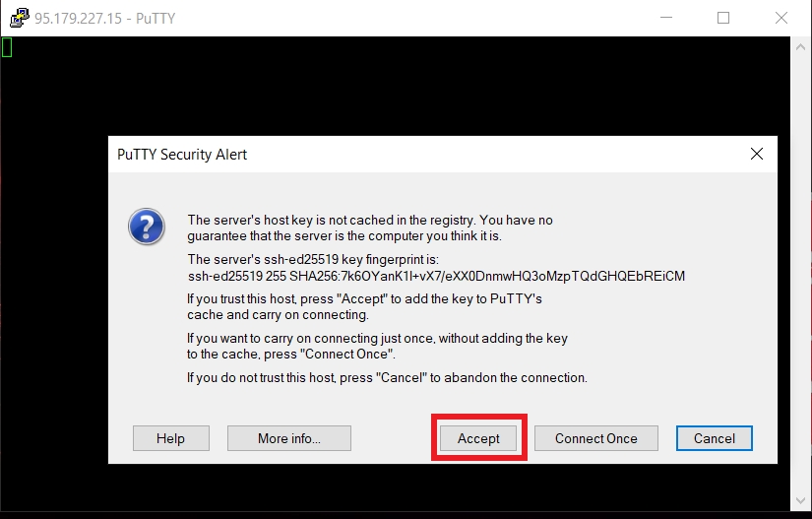
Task: Close the PuTTY Security Alert dialog
Action: (x=757, y=154)
